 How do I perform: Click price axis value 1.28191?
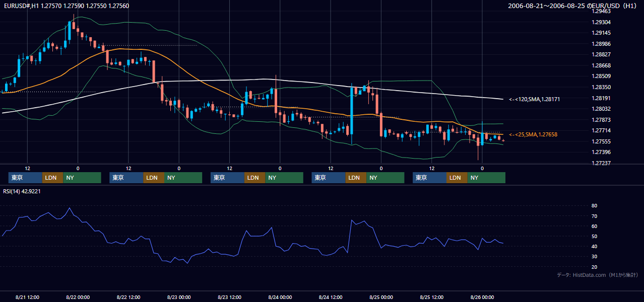click(x=601, y=98)
